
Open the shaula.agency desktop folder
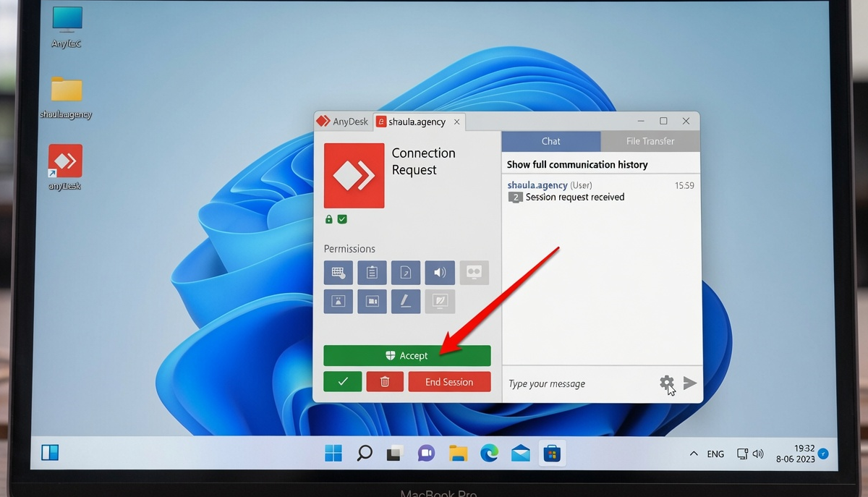click(67, 97)
